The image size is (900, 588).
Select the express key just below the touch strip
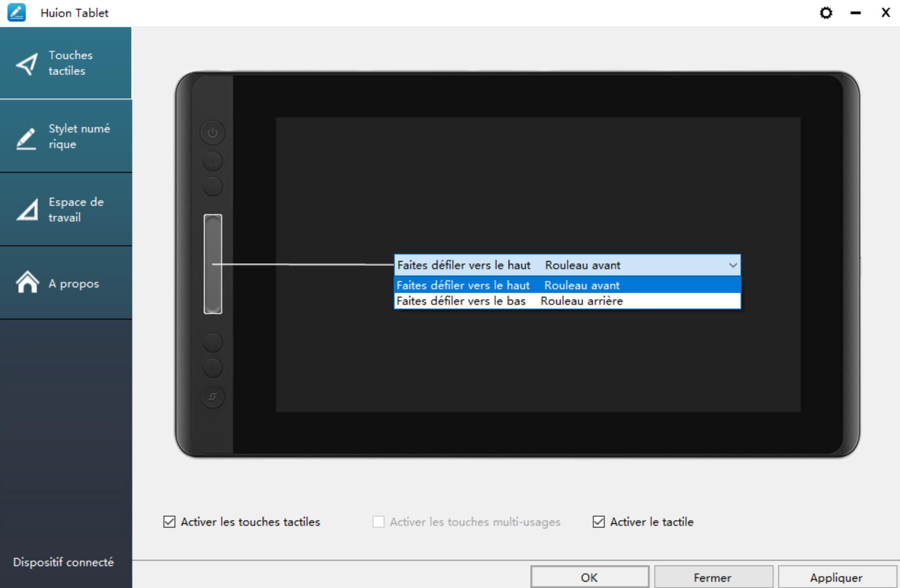click(213, 342)
